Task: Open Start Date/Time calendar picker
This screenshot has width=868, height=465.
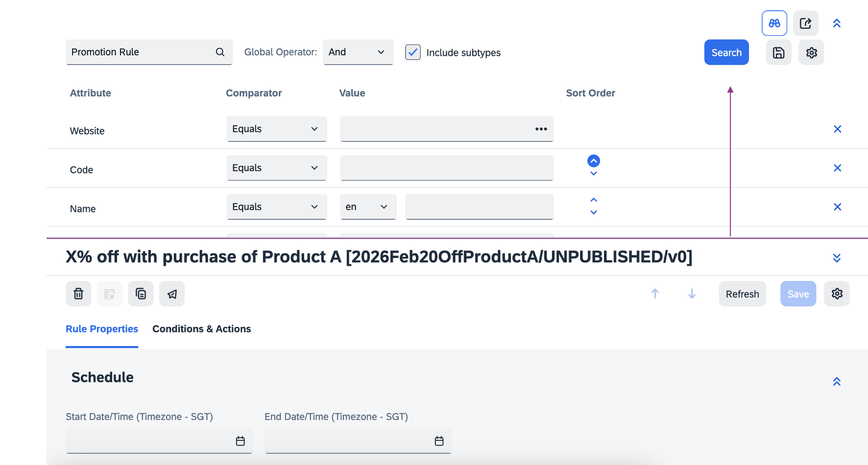Action: click(240, 441)
